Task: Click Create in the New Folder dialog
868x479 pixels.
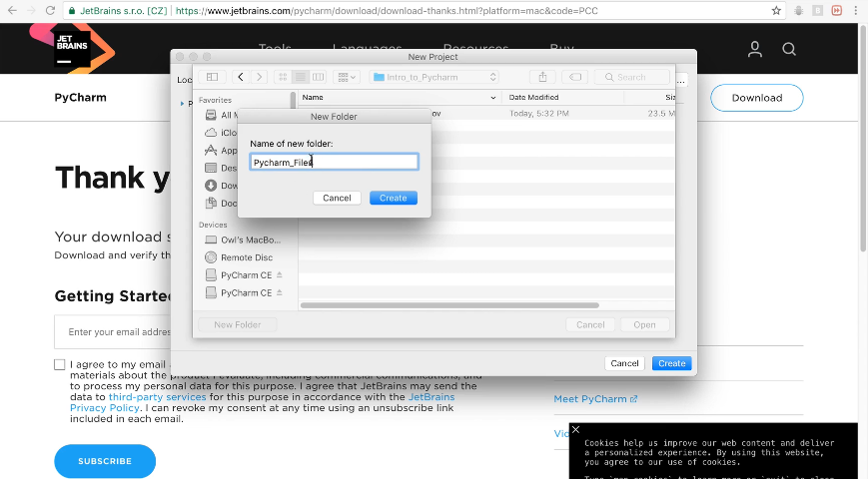Action: click(x=393, y=198)
